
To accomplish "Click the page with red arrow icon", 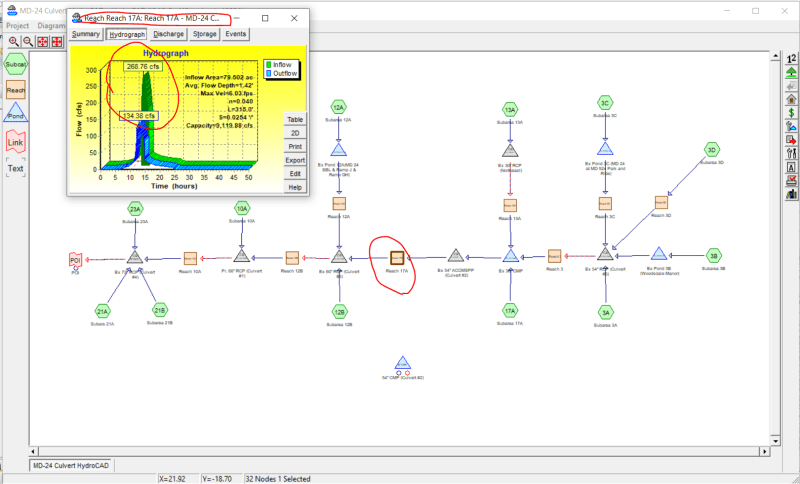I will point(791,140).
